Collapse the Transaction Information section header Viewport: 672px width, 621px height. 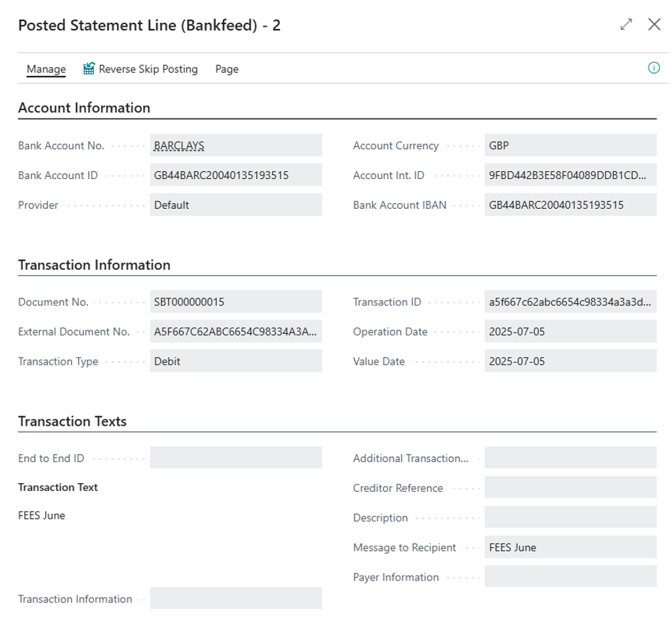(94, 265)
